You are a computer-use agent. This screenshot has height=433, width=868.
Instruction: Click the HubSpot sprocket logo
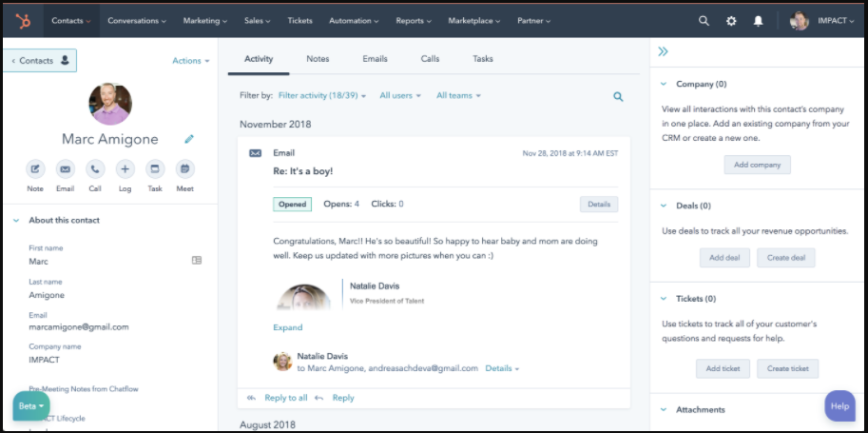23,21
